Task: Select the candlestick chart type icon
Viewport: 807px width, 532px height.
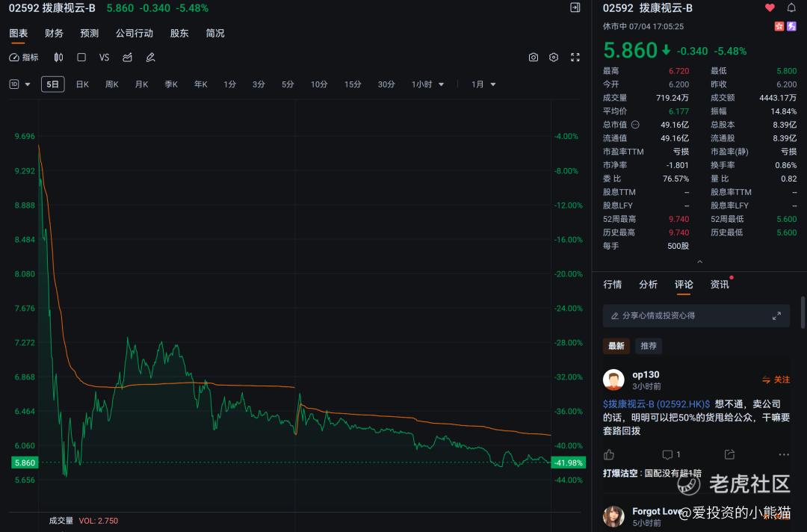Action: click(x=59, y=57)
